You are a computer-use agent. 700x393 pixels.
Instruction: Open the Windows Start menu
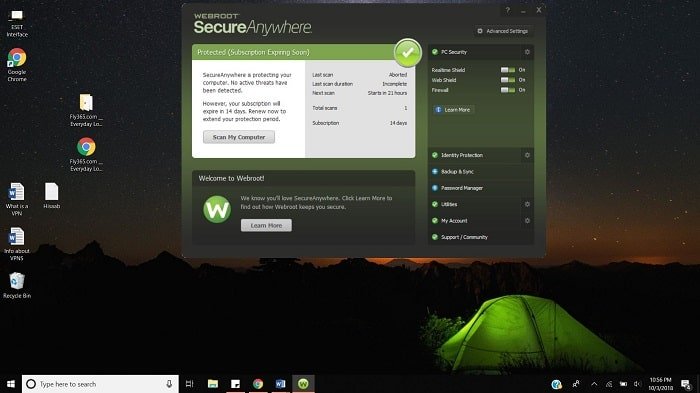11,384
